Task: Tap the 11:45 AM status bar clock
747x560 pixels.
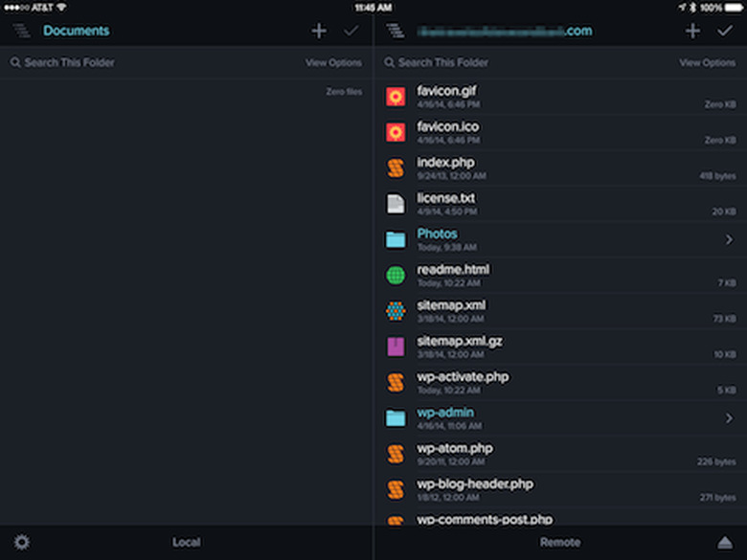Action: click(x=373, y=8)
